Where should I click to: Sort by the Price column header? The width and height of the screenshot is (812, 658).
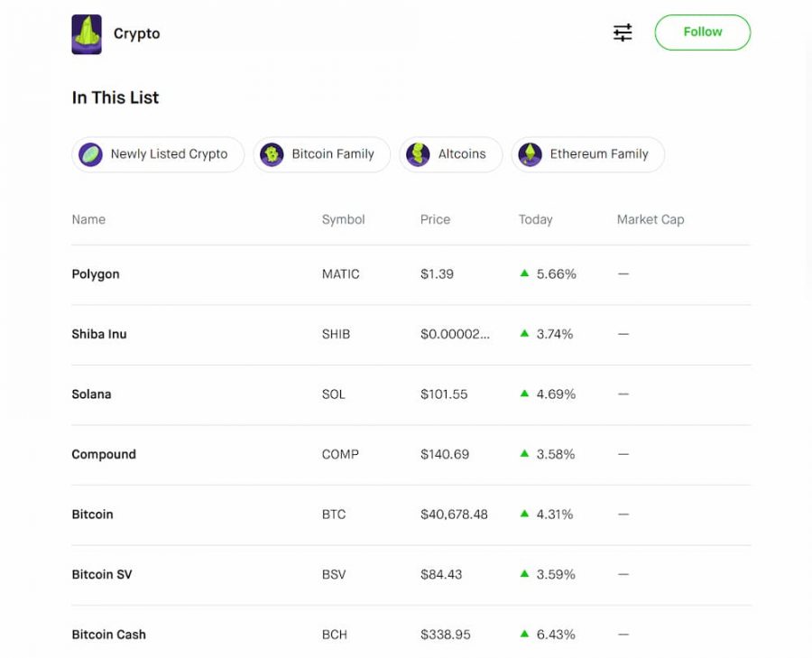tap(435, 219)
